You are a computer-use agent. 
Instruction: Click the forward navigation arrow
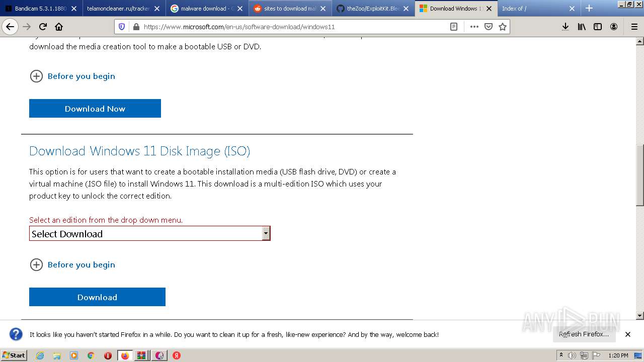click(27, 27)
